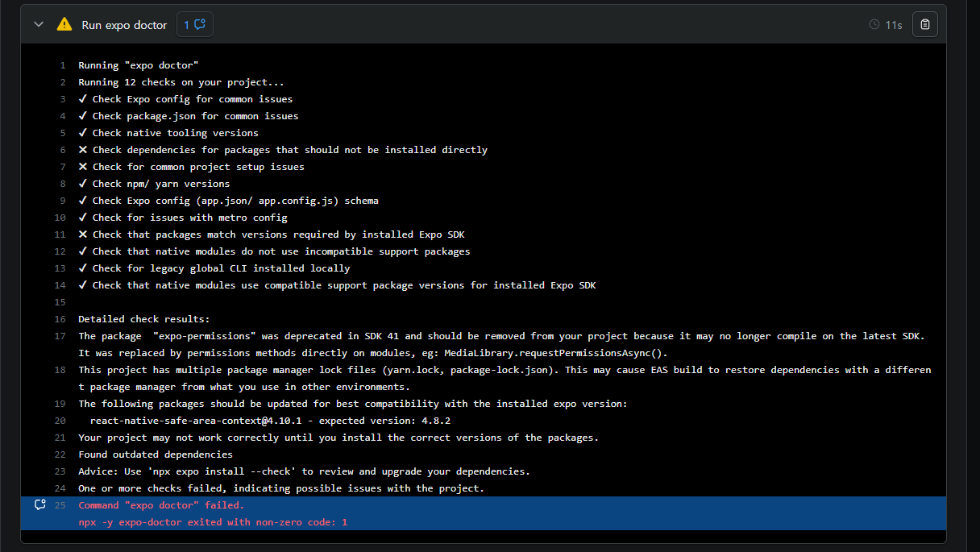Select 'Check package.json for common issues' line

[x=189, y=116]
